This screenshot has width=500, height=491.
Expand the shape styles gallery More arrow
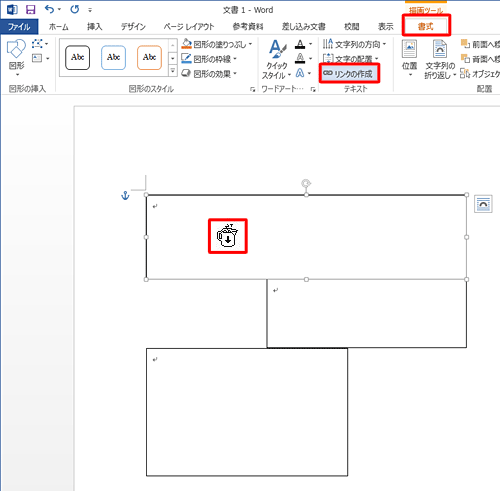coord(173,71)
